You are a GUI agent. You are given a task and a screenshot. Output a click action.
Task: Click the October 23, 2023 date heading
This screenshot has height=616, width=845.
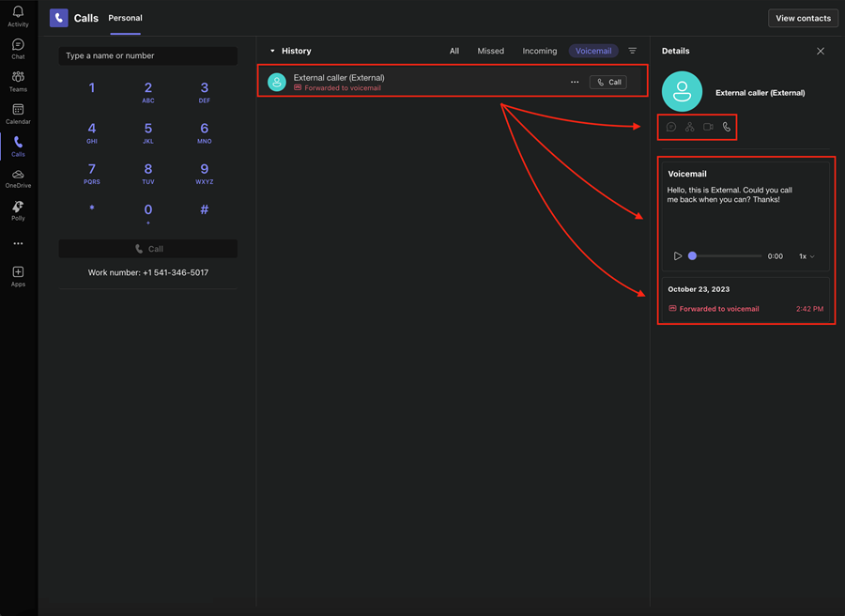click(699, 289)
